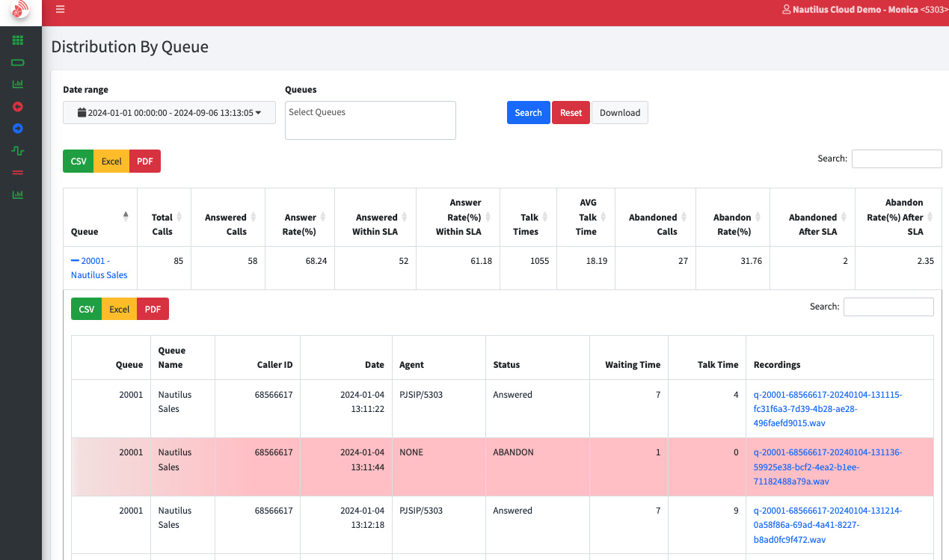This screenshot has height=560, width=949.
Task: Export summary table with the top Excel button
Action: coord(111,161)
